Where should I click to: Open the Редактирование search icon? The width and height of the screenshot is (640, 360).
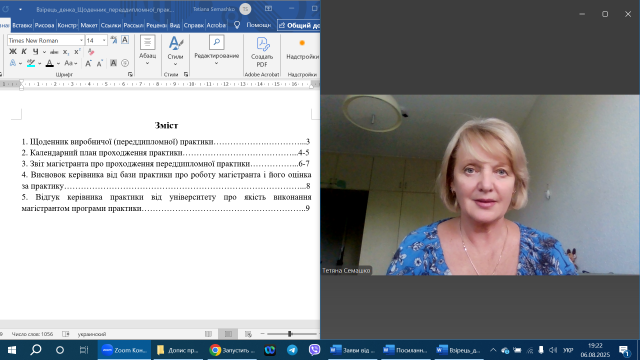tap(216, 42)
